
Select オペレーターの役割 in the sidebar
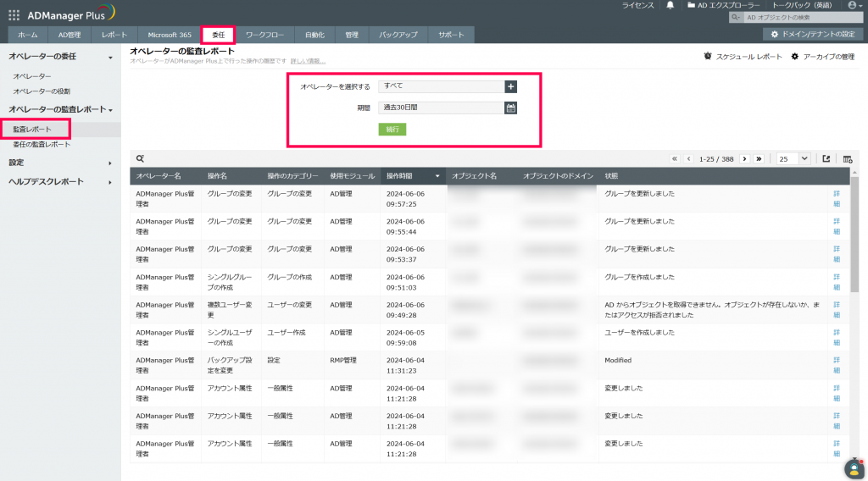42,91
